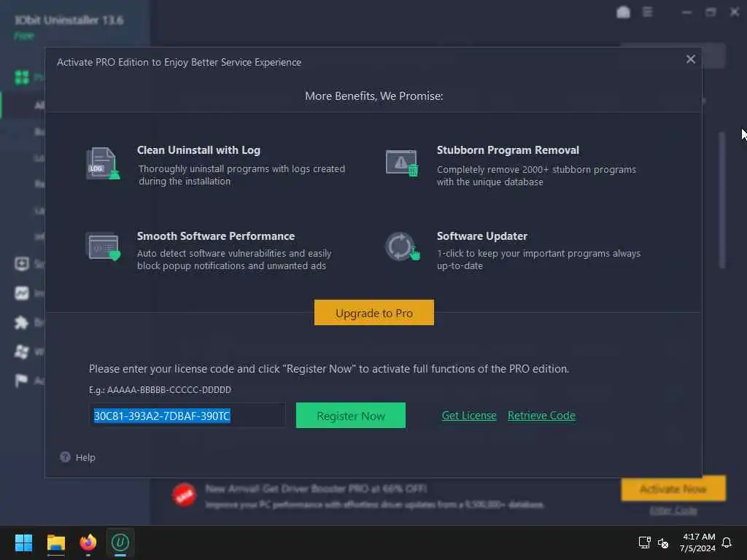Click the Software Updater icon
Screen dimensions: 747x560
click(402, 246)
